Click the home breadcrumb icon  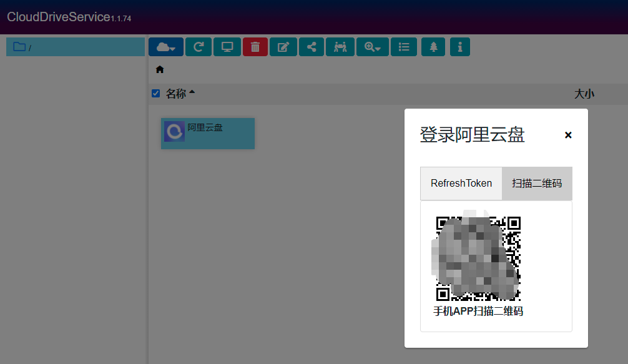click(x=160, y=69)
